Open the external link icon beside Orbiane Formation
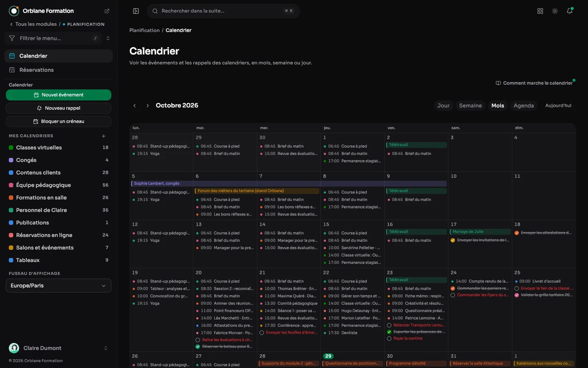 (107, 11)
